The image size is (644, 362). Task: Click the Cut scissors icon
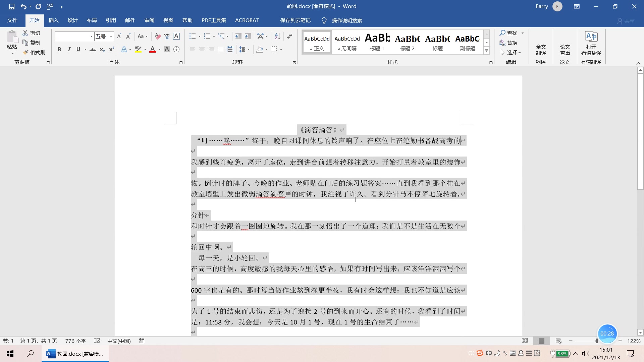(x=25, y=33)
